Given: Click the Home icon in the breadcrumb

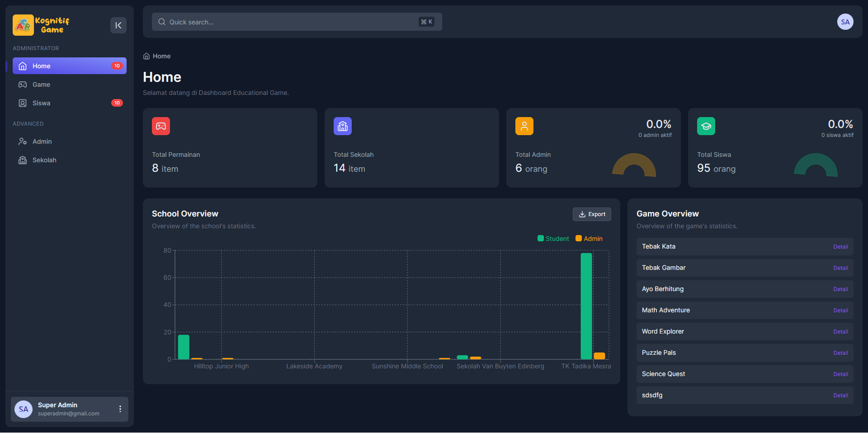Looking at the screenshot, I should (146, 56).
